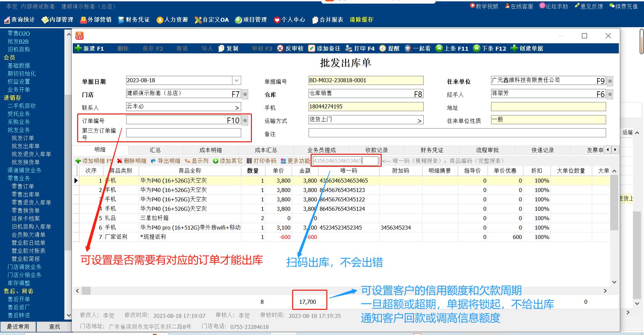The height and width of the screenshot is (335, 644).
Task: Click the star button beside 经手人 field
Action: click(x=610, y=94)
